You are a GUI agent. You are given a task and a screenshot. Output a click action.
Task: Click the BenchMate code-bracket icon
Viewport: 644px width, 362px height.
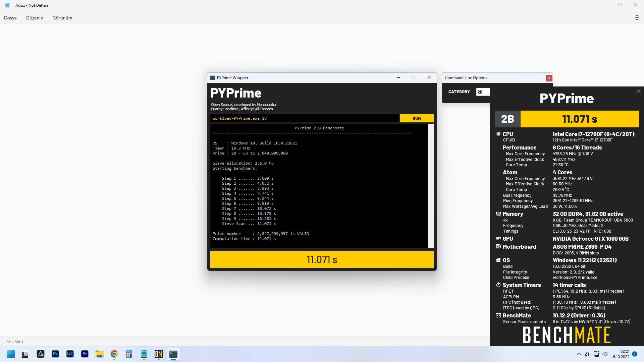[x=498, y=315]
